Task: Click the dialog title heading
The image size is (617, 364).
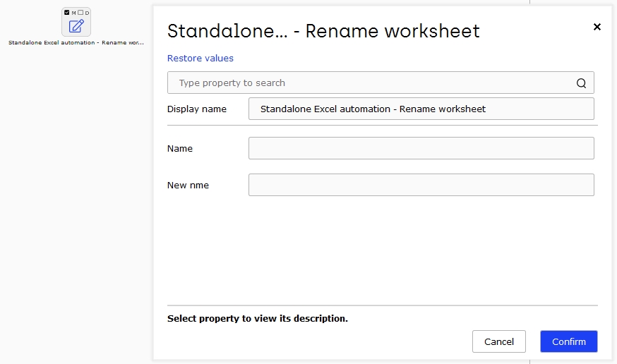Action: pyautogui.click(x=323, y=31)
